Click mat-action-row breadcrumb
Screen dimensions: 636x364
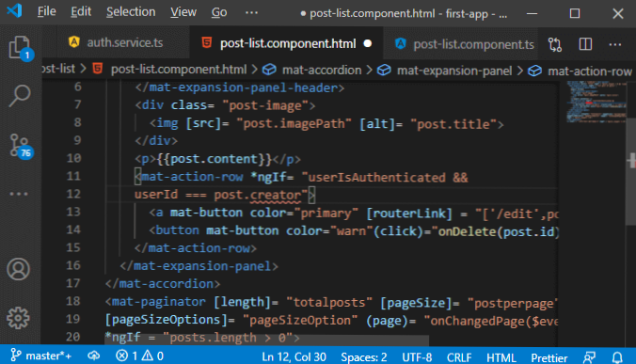(589, 71)
